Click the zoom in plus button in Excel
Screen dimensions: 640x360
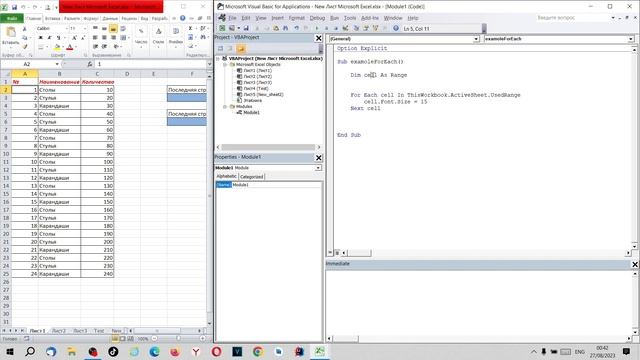(x=202, y=338)
